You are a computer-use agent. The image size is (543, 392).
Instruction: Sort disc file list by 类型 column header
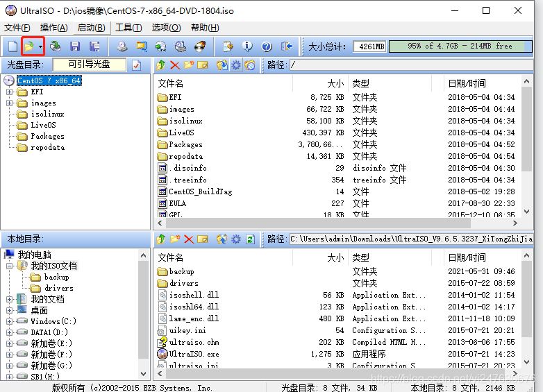coord(390,83)
